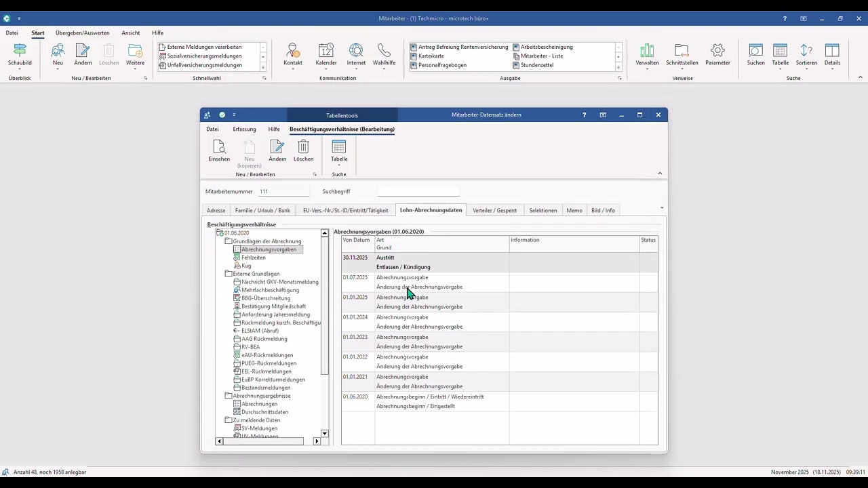Switch to Übergeben/Auswerten ribbon tab
The image size is (868, 488).
tap(82, 33)
